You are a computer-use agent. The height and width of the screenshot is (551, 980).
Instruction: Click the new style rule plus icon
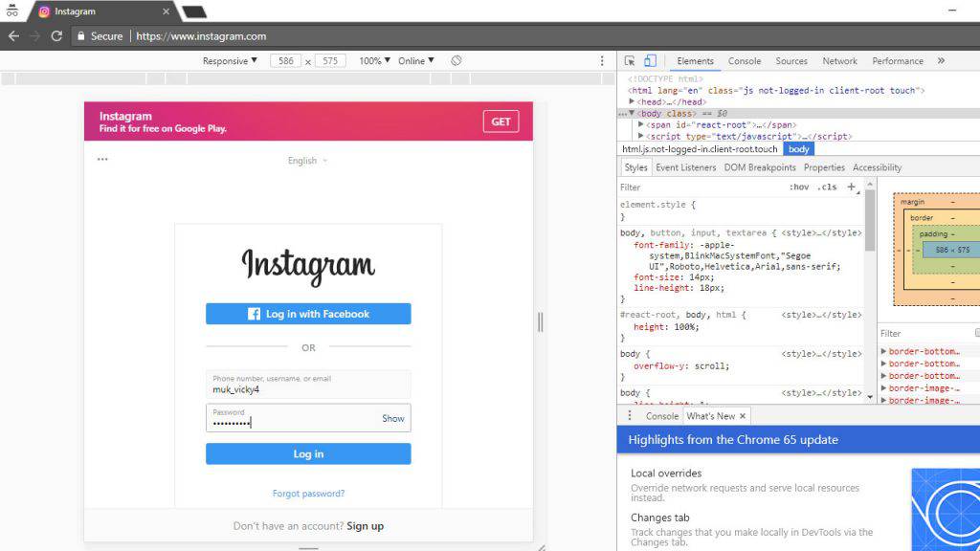click(851, 187)
